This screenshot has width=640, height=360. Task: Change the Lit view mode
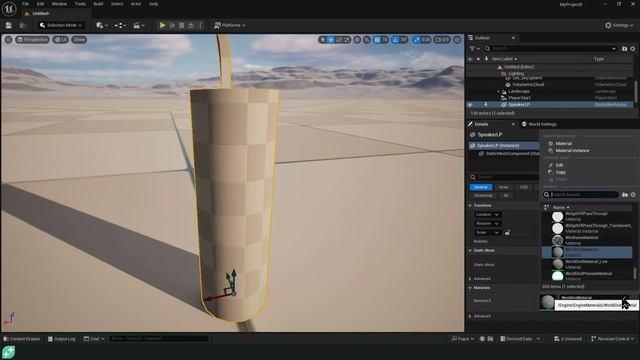(60, 40)
